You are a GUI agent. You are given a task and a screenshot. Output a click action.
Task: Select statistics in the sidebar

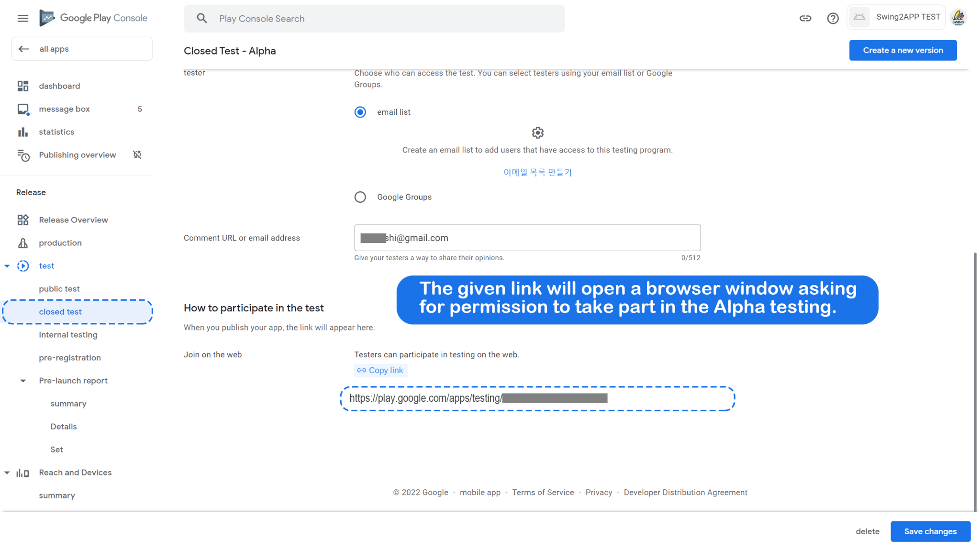pyautogui.click(x=56, y=132)
